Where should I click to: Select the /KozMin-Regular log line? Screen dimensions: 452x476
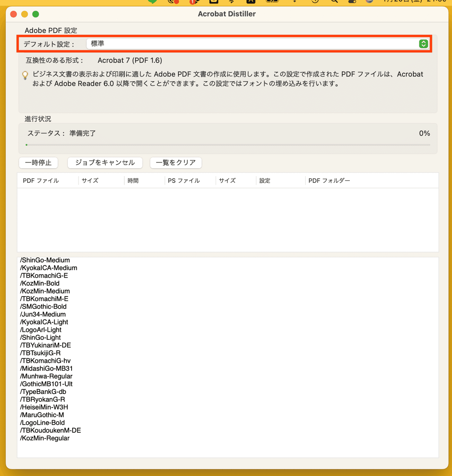tap(45, 438)
